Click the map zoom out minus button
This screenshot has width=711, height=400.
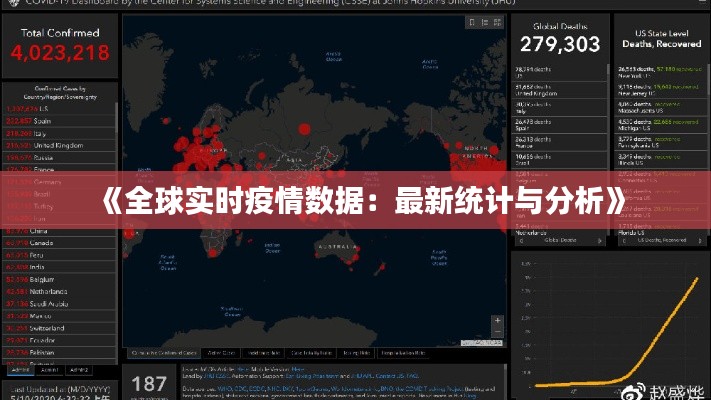click(x=497, y=332)
